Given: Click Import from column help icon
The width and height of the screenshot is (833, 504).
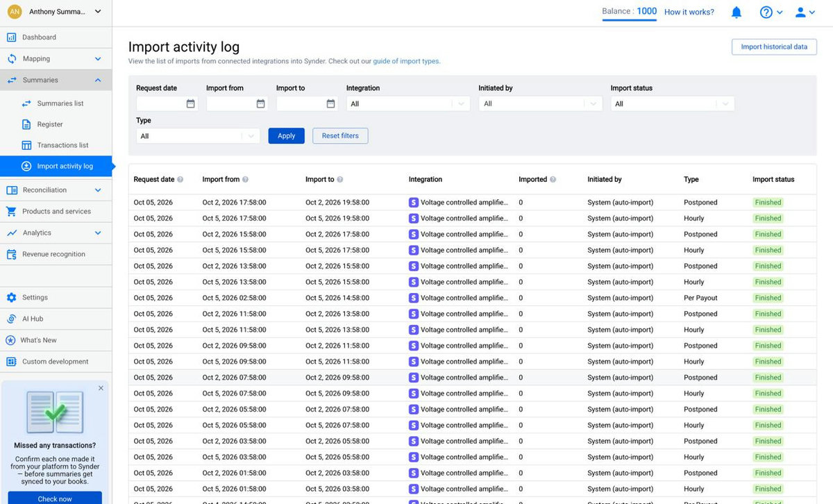Looking at the screenshot, I should [245, 180].
